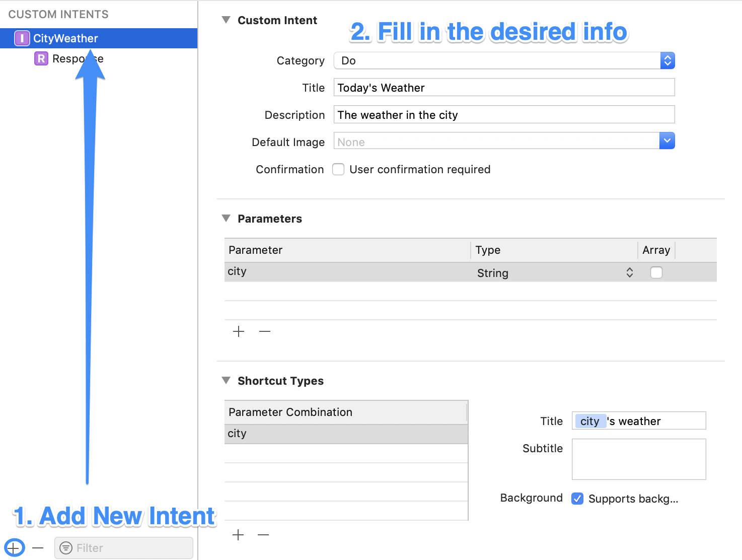The width and height of the screenshot is (742, 560).
Task: Open the Category dropdown showing Do
Action: coord(667,60)
